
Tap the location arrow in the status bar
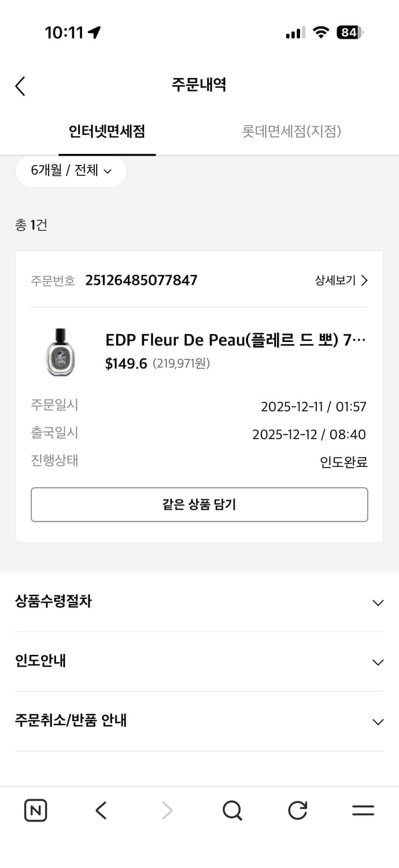click(94, 32)
